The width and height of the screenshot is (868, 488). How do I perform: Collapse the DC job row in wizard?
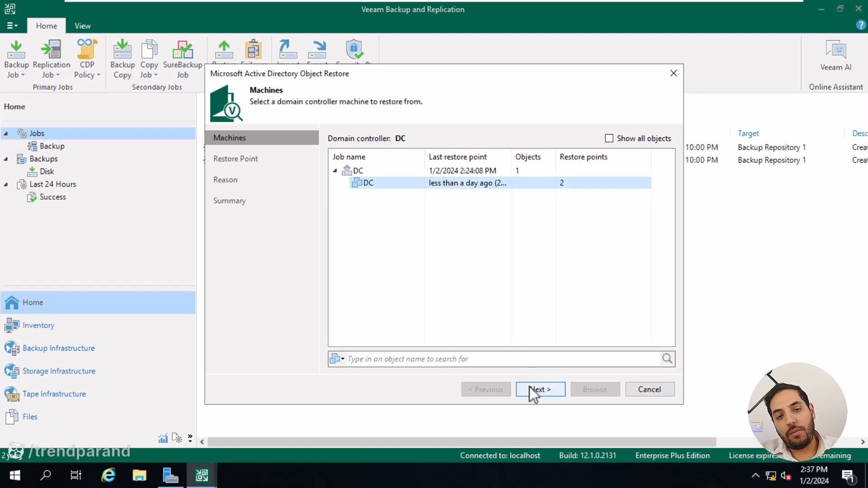pyautogui.click(x=335, y=170)
